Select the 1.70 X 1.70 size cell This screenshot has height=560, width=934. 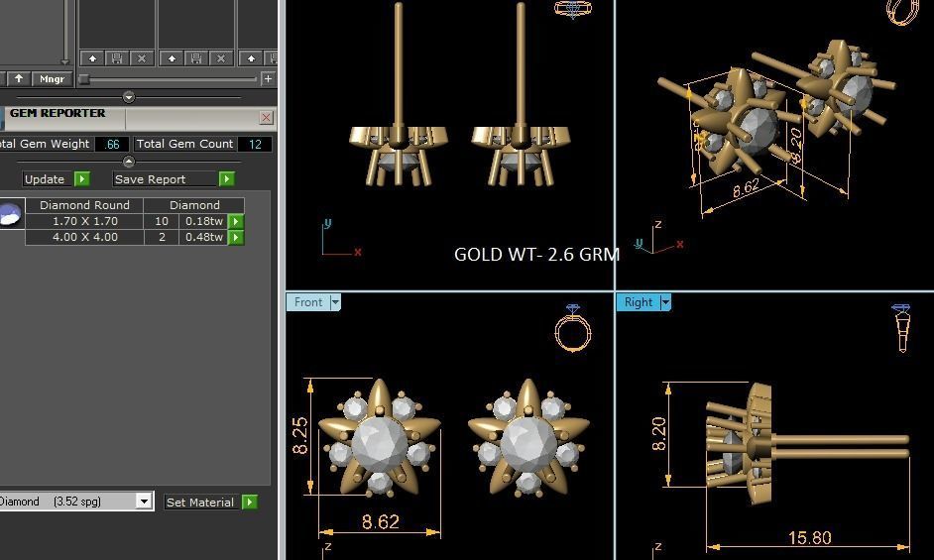pyautogui.click(x=84, y=221)
